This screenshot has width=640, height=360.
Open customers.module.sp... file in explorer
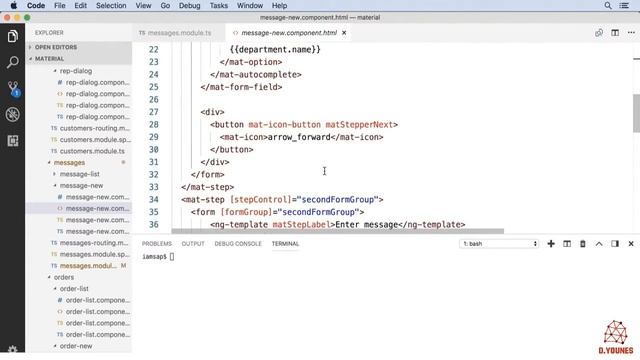pos(79,140)
